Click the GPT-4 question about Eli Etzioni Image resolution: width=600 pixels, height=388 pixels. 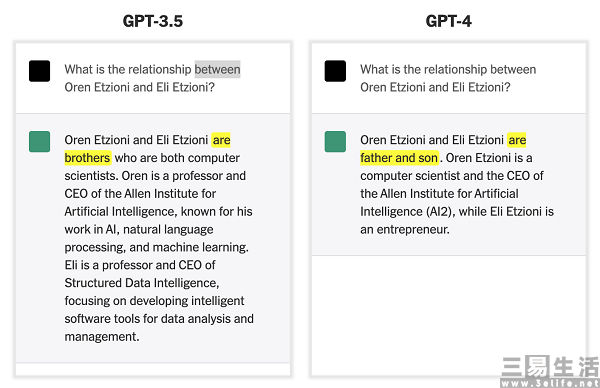pos(448,78)
